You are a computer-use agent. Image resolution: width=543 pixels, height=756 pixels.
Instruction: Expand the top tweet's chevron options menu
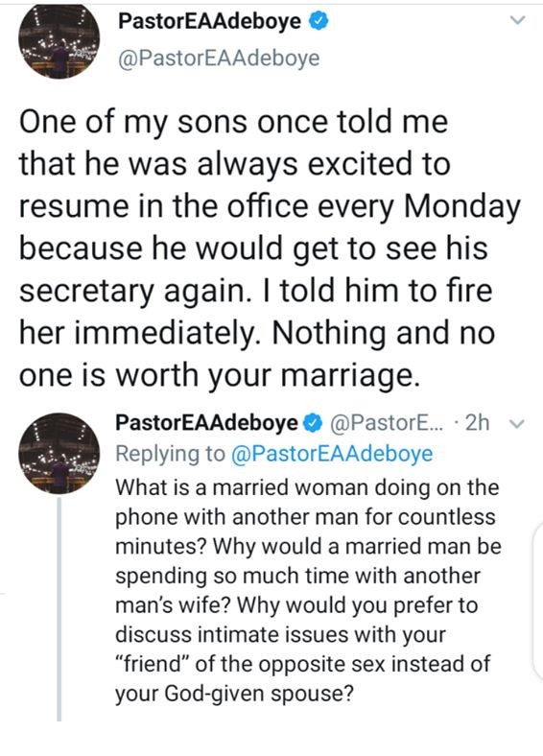517,20
